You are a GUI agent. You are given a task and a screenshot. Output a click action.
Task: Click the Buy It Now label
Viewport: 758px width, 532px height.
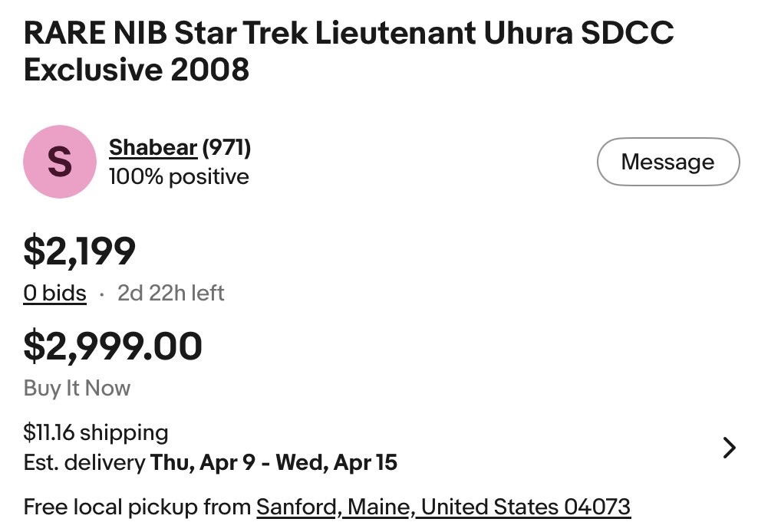tap(77, 388)
